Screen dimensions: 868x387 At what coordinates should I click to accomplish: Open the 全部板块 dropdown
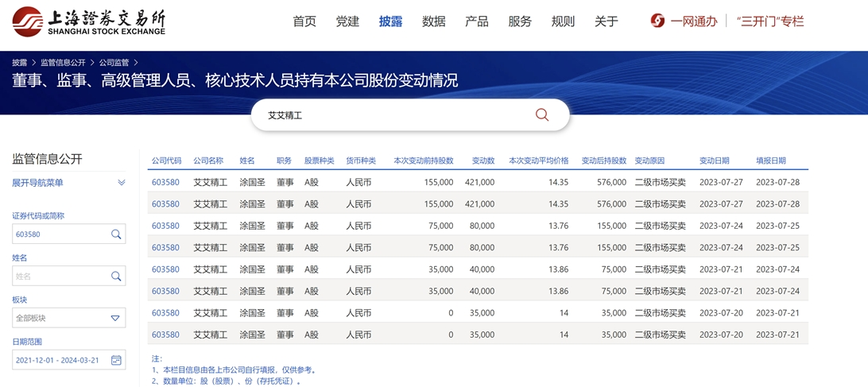pyautogui.click(x=68, y=318)
